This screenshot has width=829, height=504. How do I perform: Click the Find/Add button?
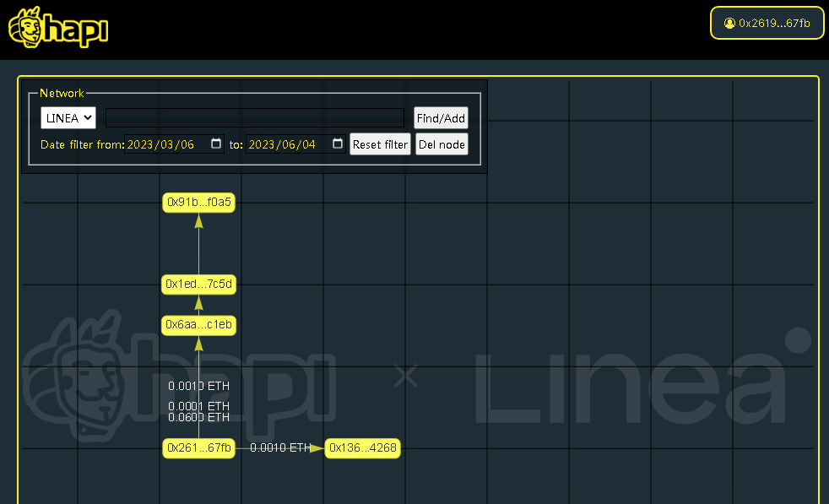(441, 117)
